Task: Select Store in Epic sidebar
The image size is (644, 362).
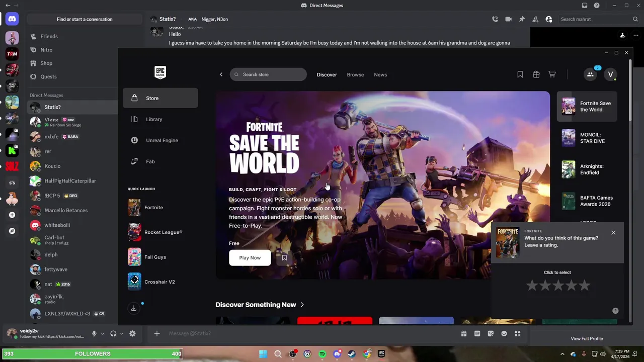Action: [x=160, y=98]
